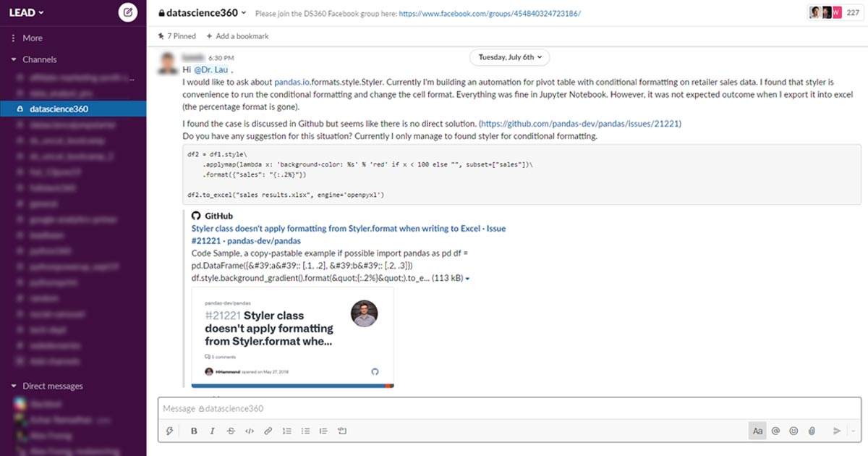The image size is (868, 456).
Task: Attach a file with paperclip icon
Action: (x=812, y=431)
